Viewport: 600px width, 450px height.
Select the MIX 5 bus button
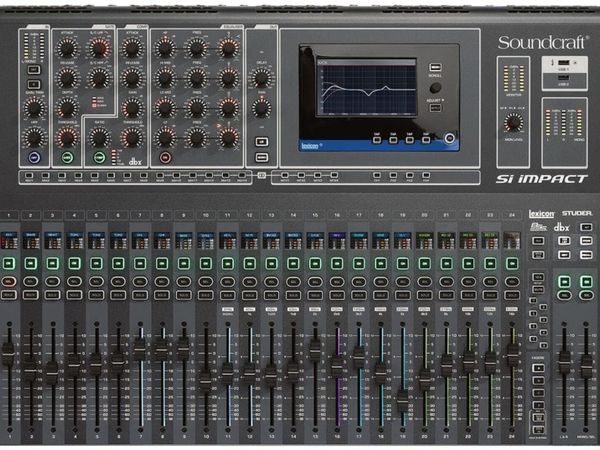click(95, 175)
